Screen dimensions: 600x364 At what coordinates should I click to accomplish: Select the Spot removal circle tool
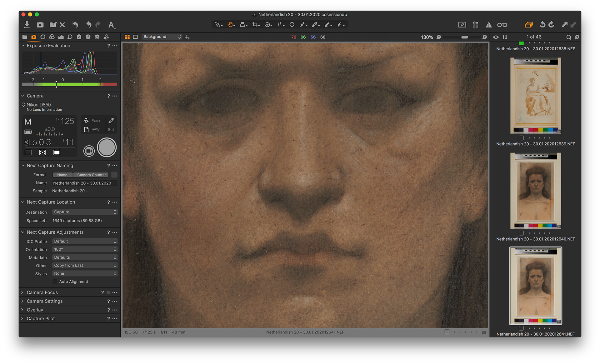tap(292, 25)
